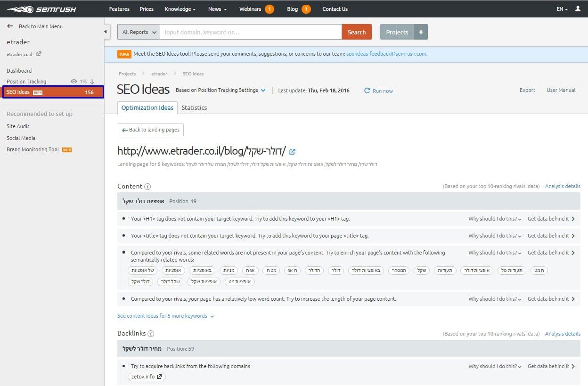Click Get data behind it for word count
588x386 pixels.
551,299
